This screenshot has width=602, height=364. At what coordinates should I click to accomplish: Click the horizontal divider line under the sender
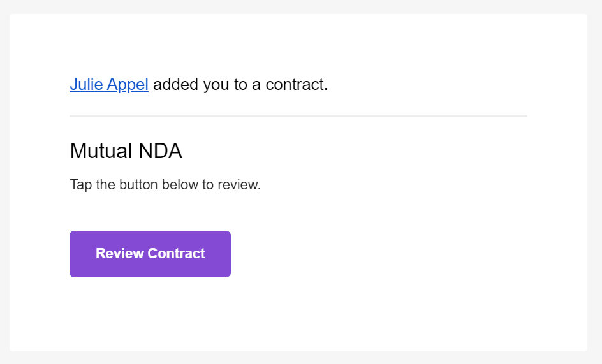click(298, 115)
